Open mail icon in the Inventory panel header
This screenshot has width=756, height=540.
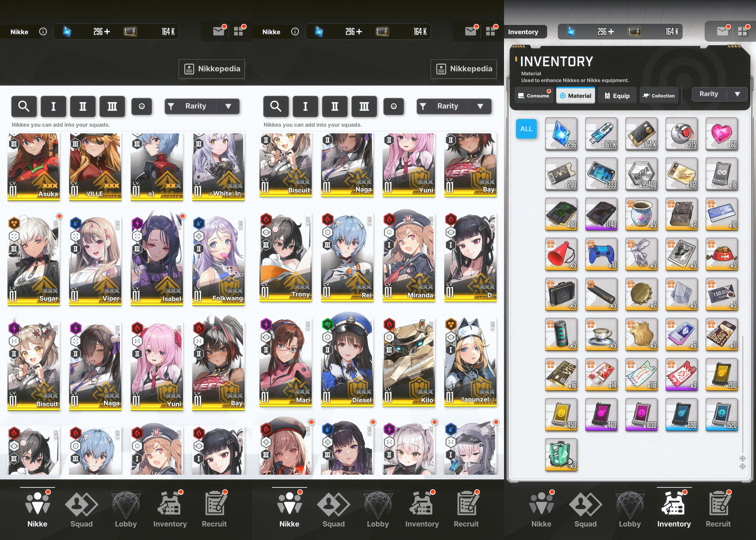pos(723,31)
